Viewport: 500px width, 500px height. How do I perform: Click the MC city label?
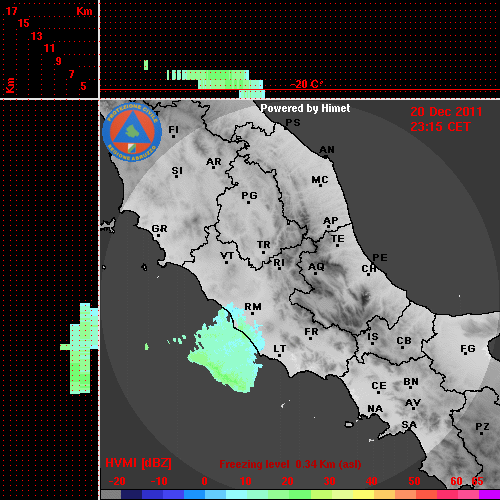(x=320, y=180)
